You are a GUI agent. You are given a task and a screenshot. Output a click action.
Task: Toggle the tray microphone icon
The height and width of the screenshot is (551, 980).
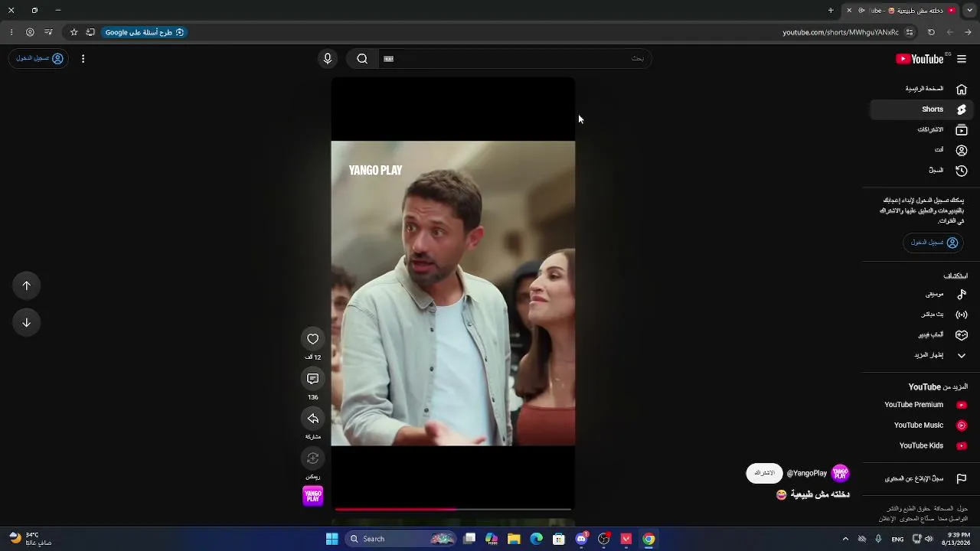(x=878, y=539)
